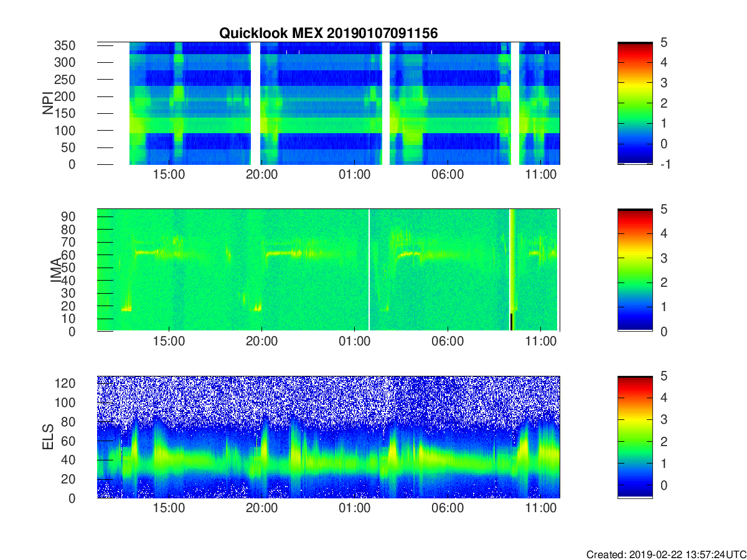The width and height of the screenshot is (747, 560).
Task: Click the ELS spectrogram plot area
Action: click(328, 437)
